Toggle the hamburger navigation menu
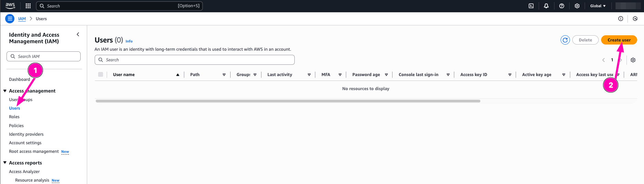The height and width of the screenshot is (184, 644). pyautogui.click(x=10, y=19)
